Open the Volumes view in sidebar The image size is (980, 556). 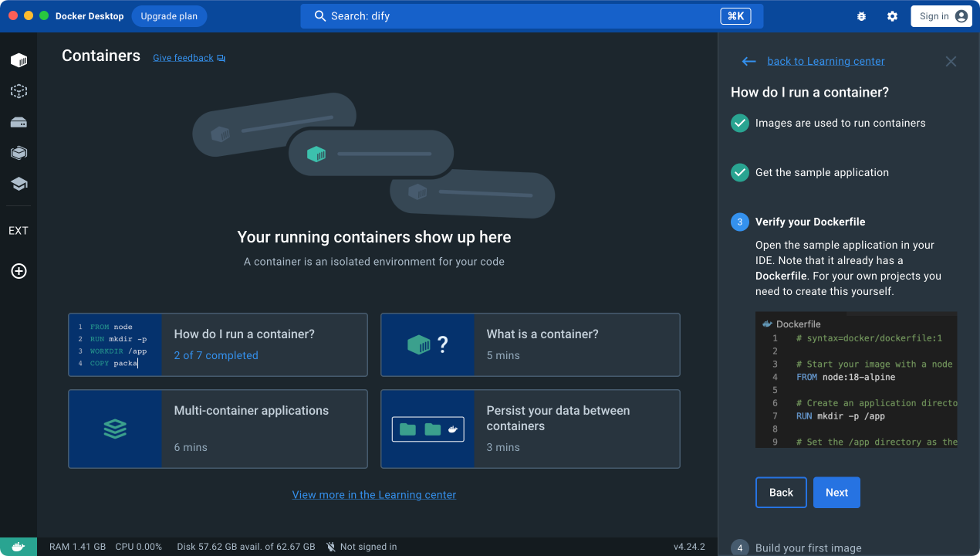(x=19, y=122)
